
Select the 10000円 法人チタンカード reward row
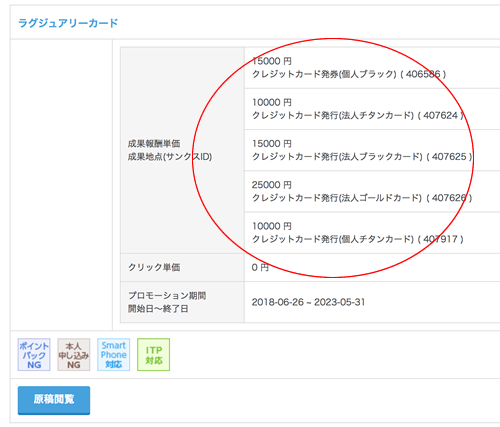[372, 109]
